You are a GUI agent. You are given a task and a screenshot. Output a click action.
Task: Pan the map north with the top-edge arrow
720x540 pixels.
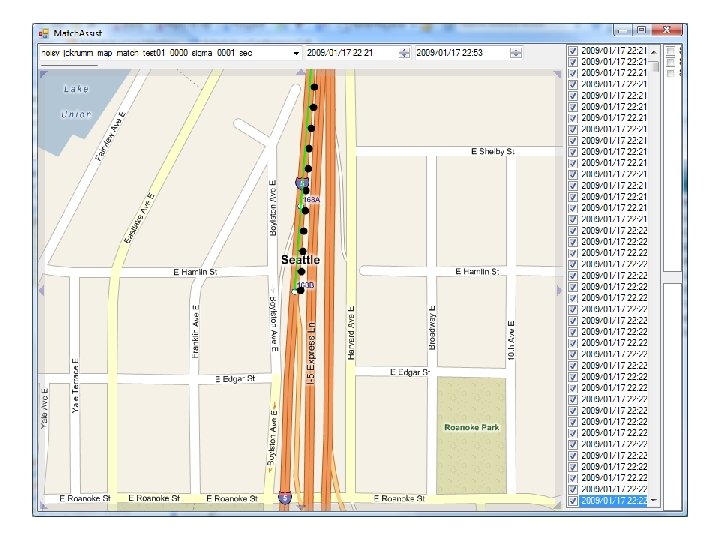click(300, 72)
